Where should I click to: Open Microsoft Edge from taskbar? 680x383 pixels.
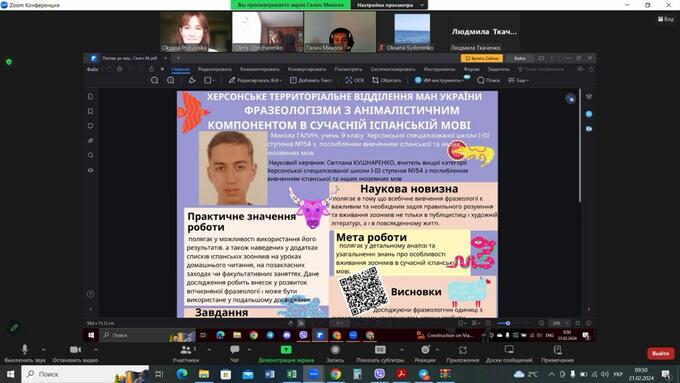point(182,374)
